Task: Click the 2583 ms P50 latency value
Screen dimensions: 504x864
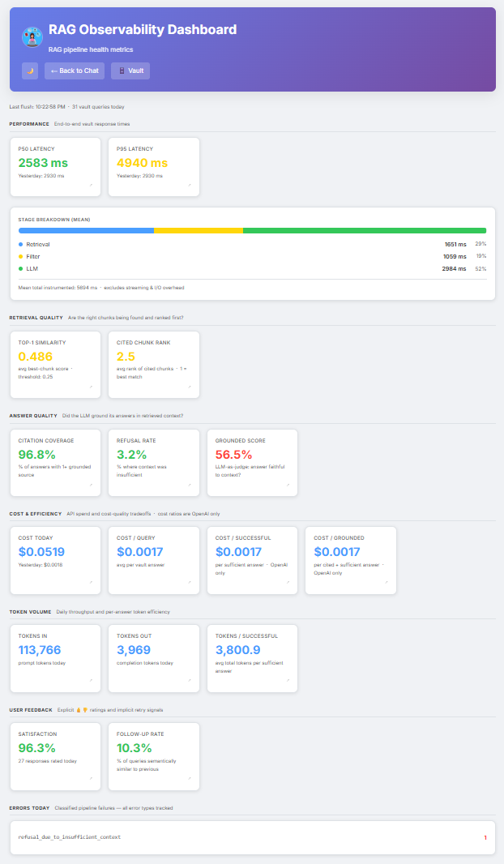Action: coord(43,163)
